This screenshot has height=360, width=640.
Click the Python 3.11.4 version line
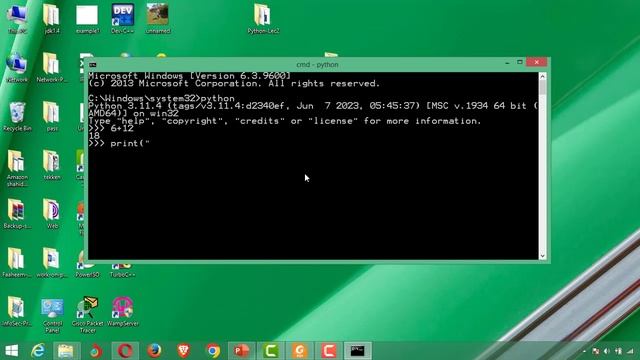click(313, 106)
